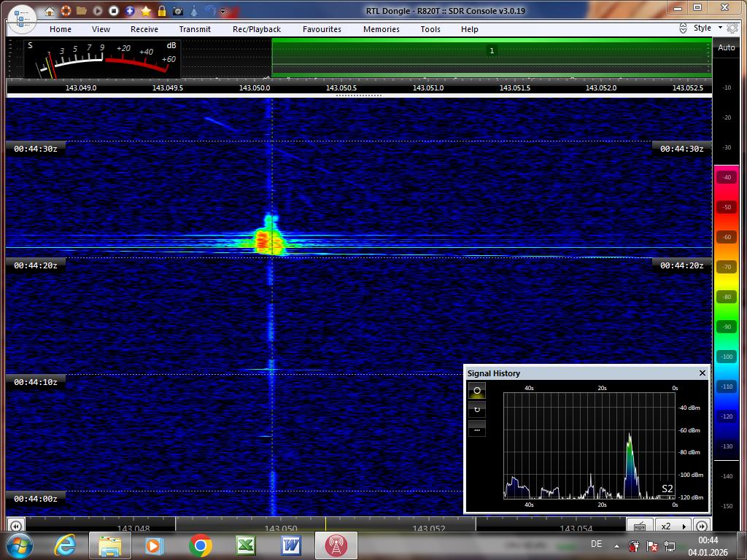The height and width of the screenshot is (560, 747).
Task: Click the Auto level button
Action: pos(727,47)
